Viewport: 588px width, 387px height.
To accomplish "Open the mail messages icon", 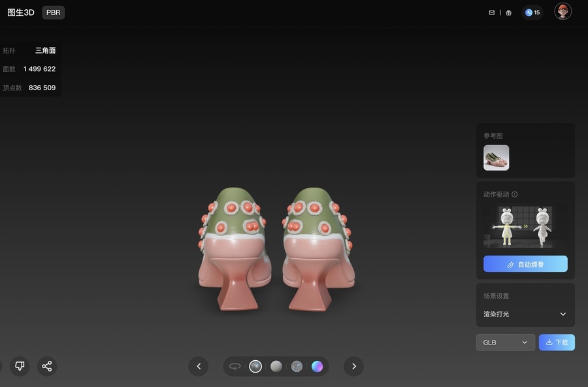I will click(491, 13).
